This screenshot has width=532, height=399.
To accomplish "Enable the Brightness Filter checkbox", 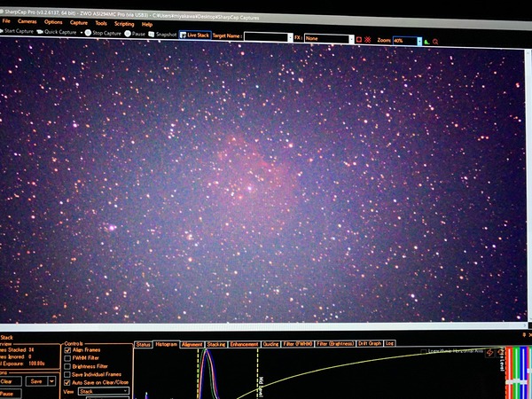I will (x=67, y=366).
